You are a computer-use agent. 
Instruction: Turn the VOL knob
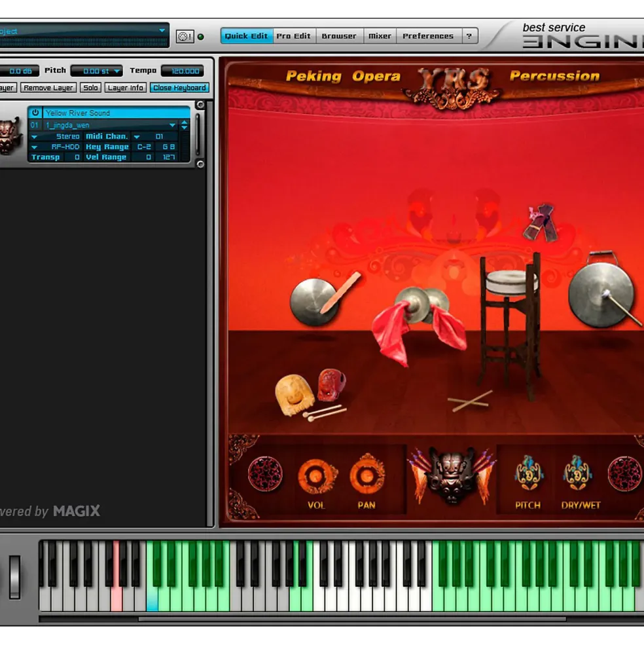(x=316, y=476)
